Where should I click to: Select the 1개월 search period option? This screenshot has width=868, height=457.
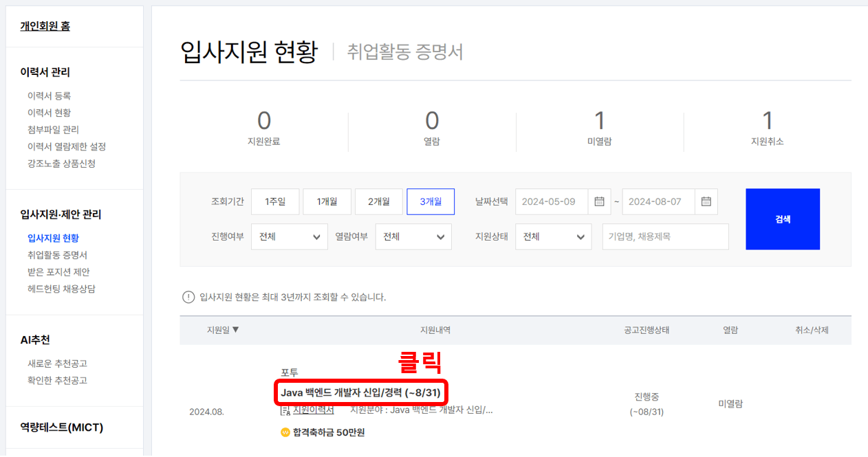coord(327,201)
